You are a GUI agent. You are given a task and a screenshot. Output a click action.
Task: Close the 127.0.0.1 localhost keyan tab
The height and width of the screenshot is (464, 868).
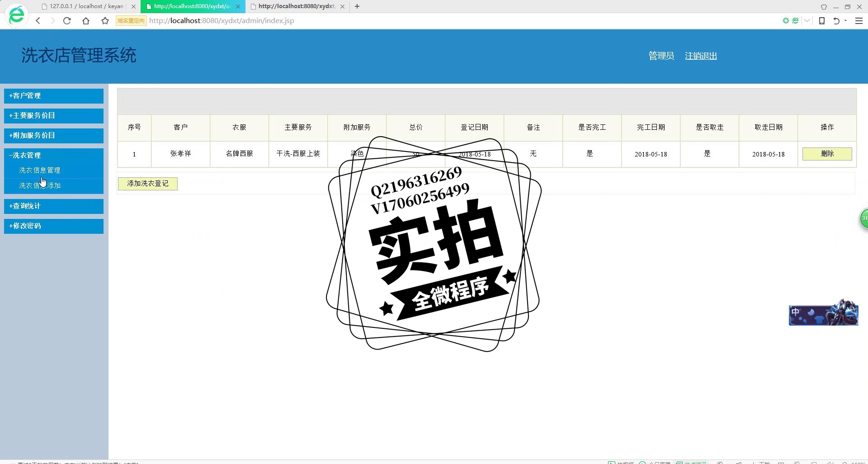[133, 6]
